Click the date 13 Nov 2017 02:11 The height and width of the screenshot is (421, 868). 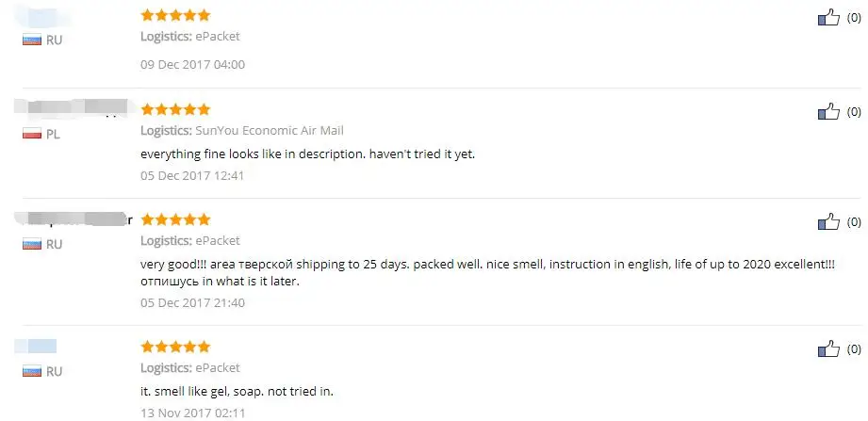coord(192,413)
